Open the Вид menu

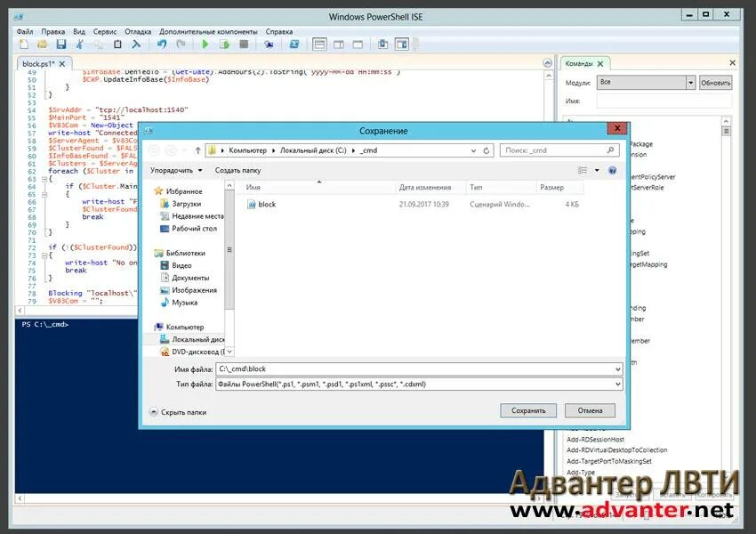click(79, 31)
